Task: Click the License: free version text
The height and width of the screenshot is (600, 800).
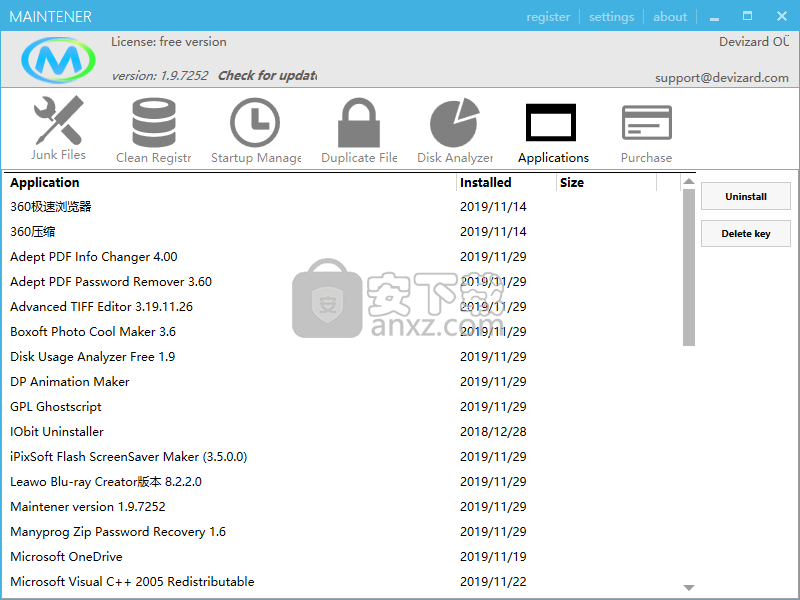Action: pos(169,42)
